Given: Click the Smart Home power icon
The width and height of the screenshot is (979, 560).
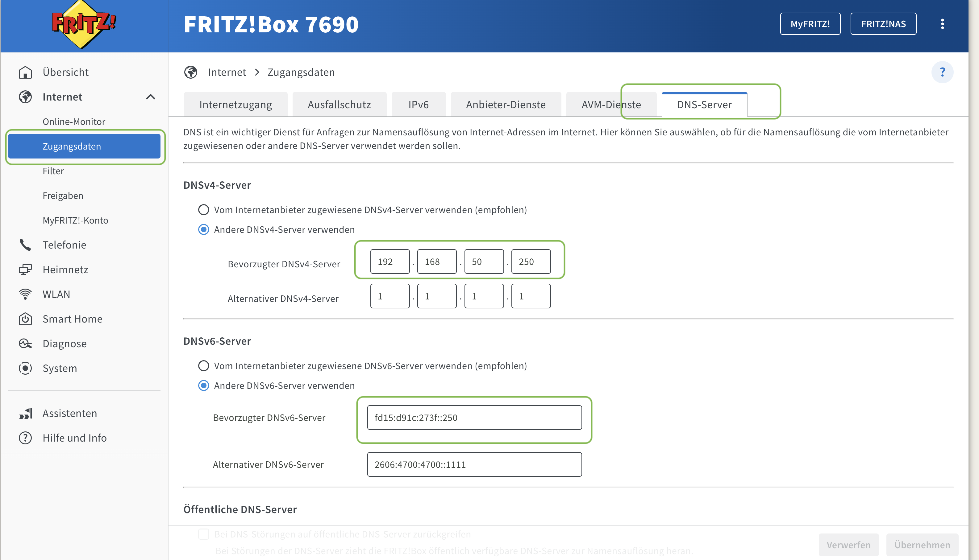Looking at the screenshot, I should pyautogui.click(x=25, y=319).
